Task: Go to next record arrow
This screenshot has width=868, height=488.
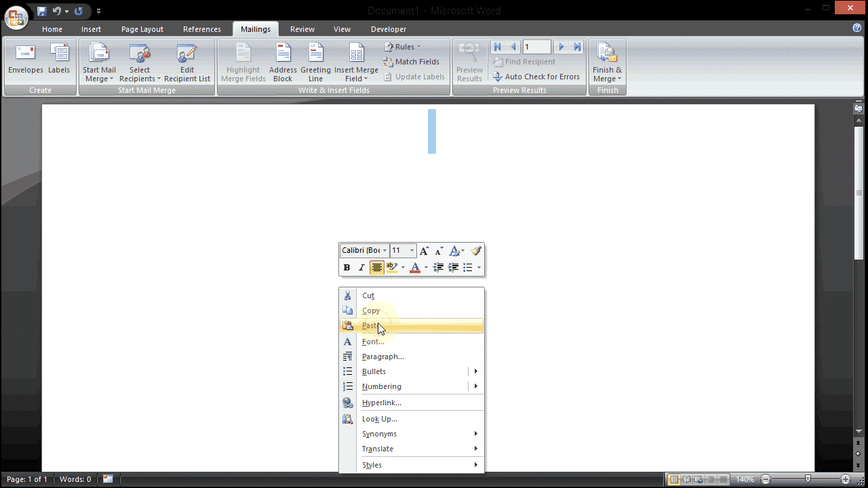Action: pos(561,47)
